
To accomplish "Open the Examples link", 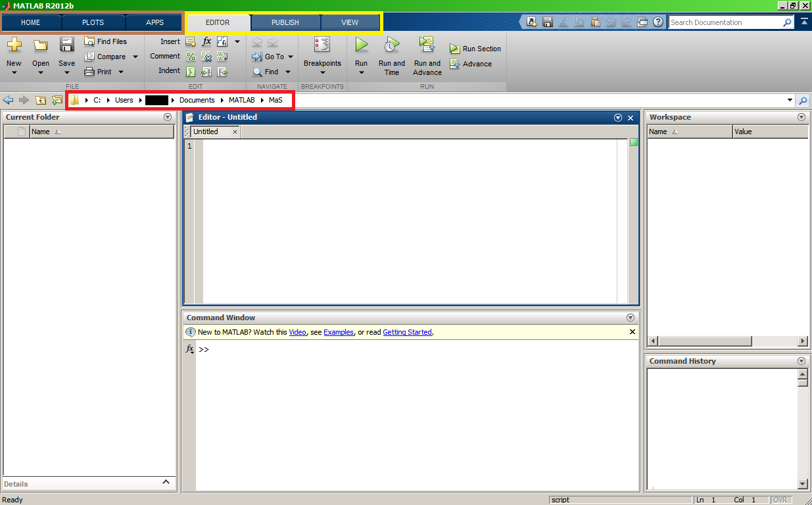I will [x=339, y=332].
